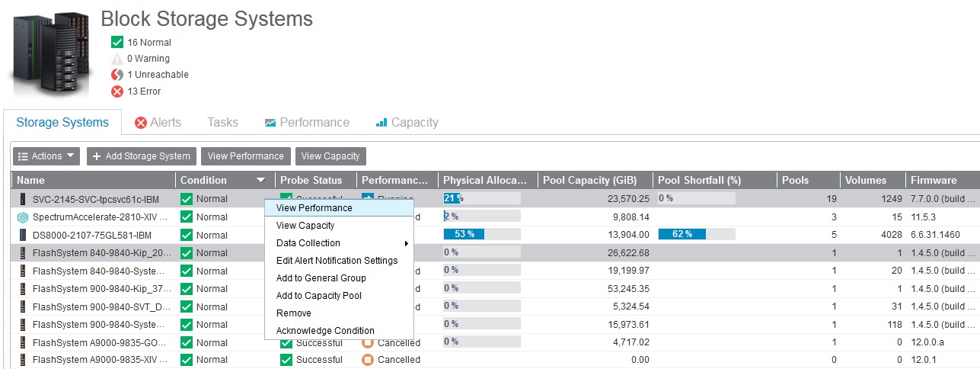Choose Remove from context menu
980x369 pixels.
[339, 313]
